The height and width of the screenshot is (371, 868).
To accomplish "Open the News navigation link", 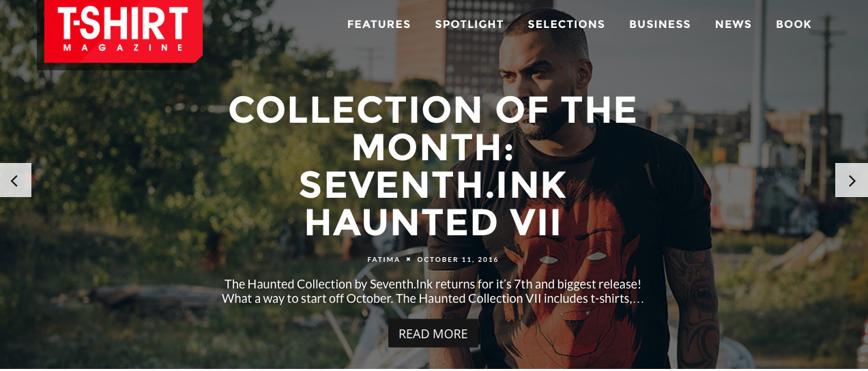I will [733, 25].
